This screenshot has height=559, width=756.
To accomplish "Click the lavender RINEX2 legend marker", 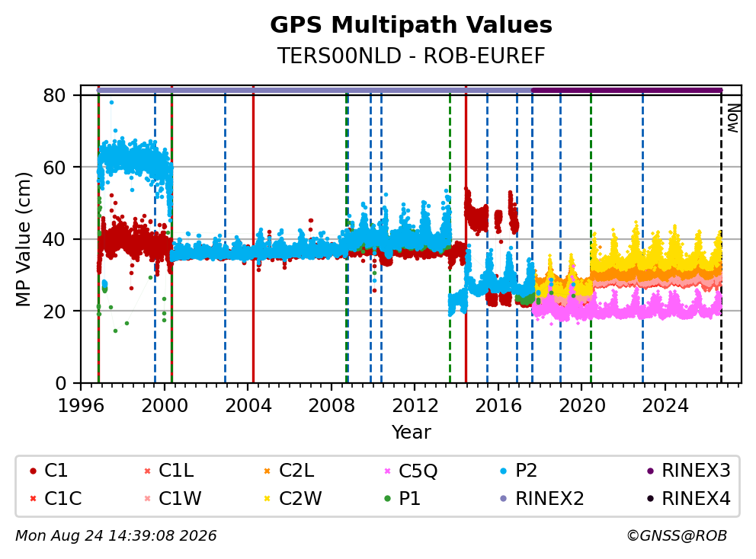I will coord(504,499).
